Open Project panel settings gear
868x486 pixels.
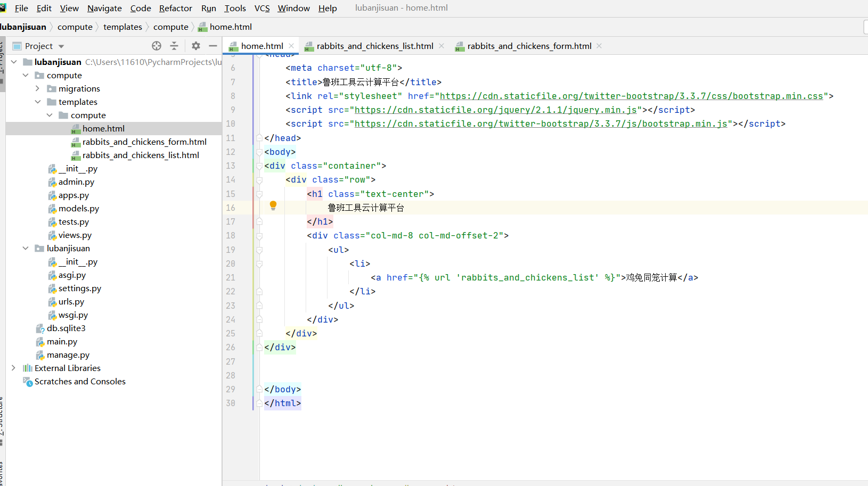coord(196,46)
